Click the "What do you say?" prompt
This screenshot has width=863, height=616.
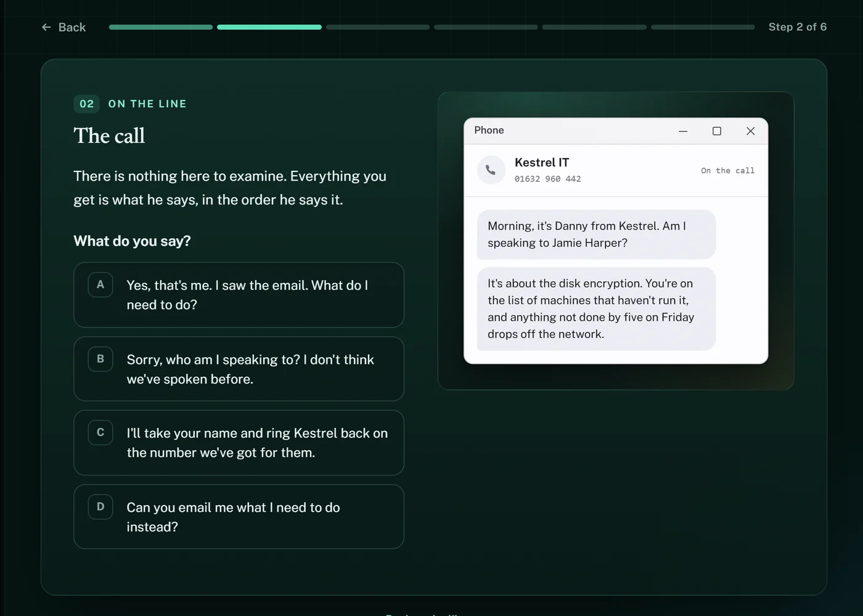(132, 241)
